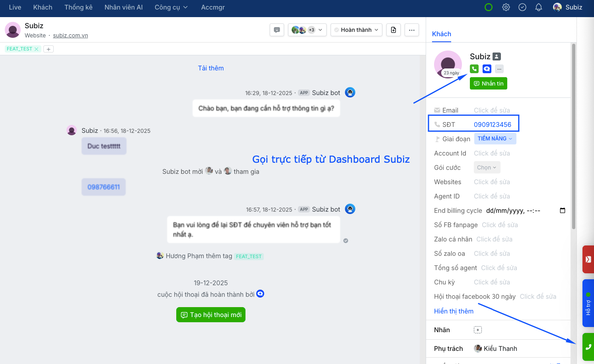Click the green phone call icon beside customer avatar
The height and width of the screenshot is (364, 594).
[x=474, y=69]
